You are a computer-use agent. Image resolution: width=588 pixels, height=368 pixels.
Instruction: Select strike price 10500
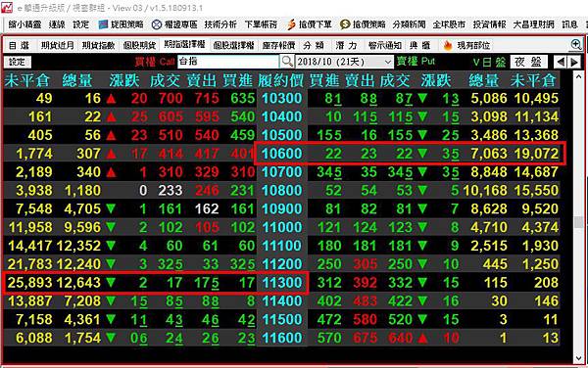(x=282, y=135)
